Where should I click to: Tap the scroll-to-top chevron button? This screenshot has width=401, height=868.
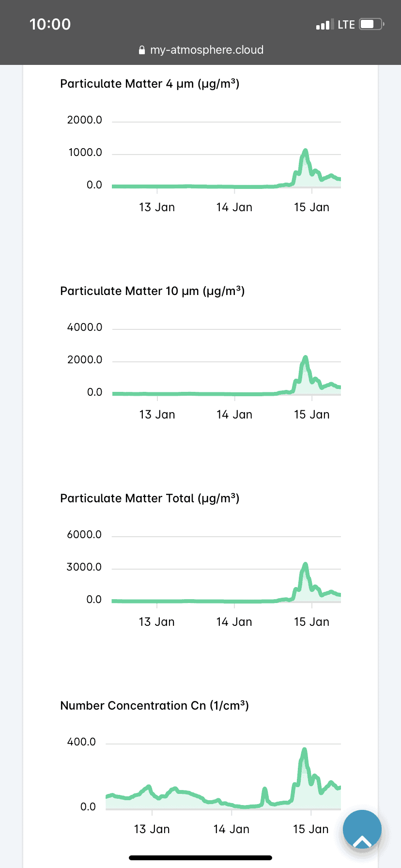pyautogui.click(x=362, y=829)
